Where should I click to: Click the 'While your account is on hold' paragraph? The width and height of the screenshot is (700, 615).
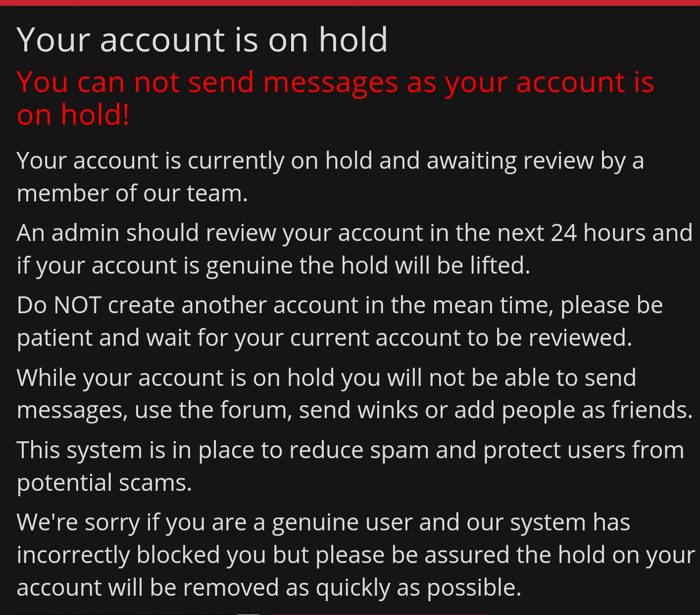click(x=354, y=394)
